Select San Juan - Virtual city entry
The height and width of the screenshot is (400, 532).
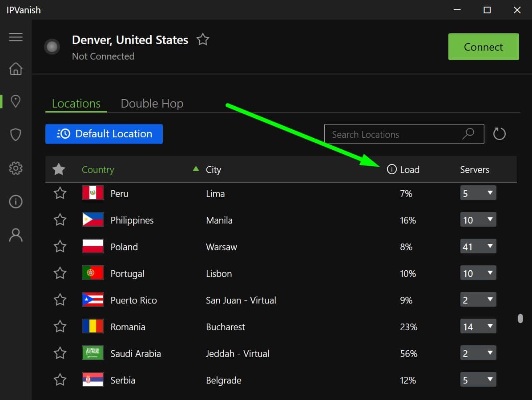pyautogui.click(x=241, y=300)
